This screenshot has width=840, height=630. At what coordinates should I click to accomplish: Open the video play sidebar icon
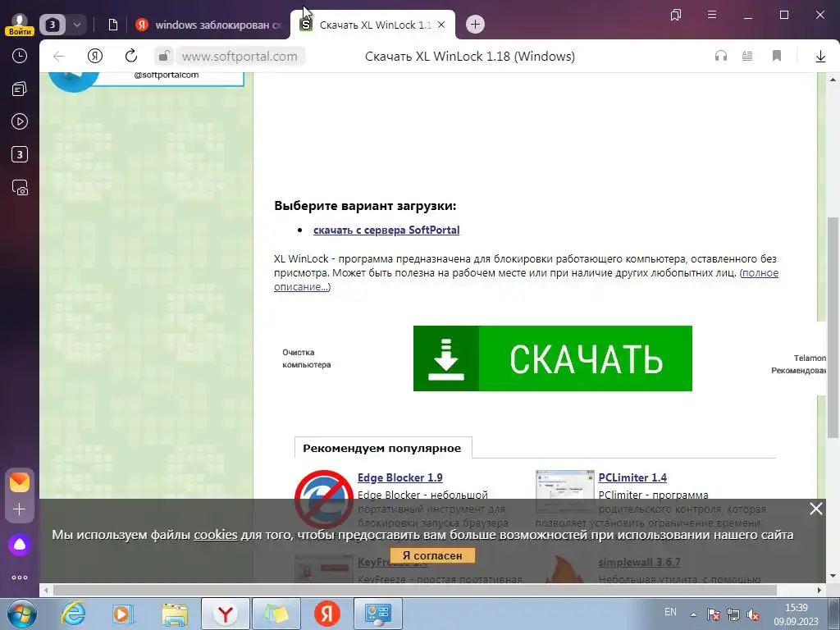tap(20, 121)
